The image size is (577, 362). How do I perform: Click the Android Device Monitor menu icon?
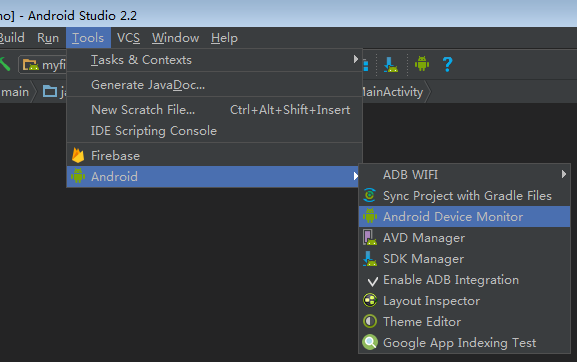(370, 216)
